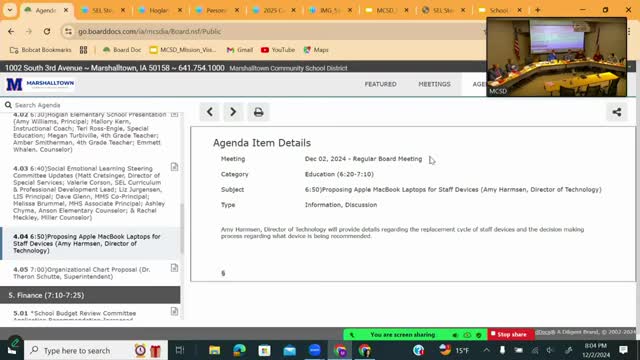
Task: Open File Explorer from taskbar
Action: coord(214,350)
